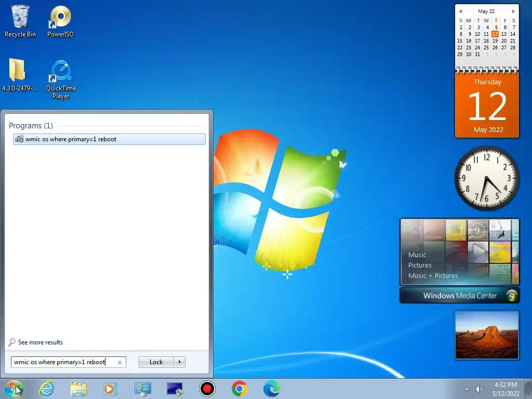Clear the Start menu search box

tap(119, 362)
